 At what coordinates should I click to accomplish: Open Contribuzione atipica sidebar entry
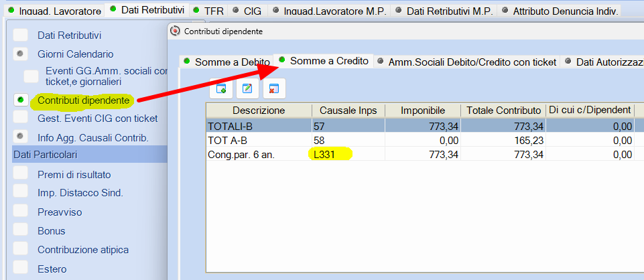[x=83, y=250]
